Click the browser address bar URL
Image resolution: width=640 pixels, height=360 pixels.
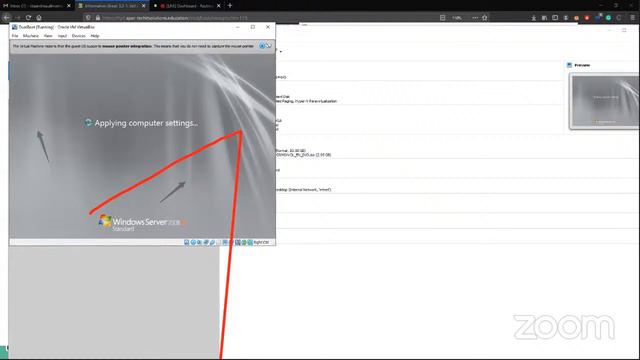(176, 18)
